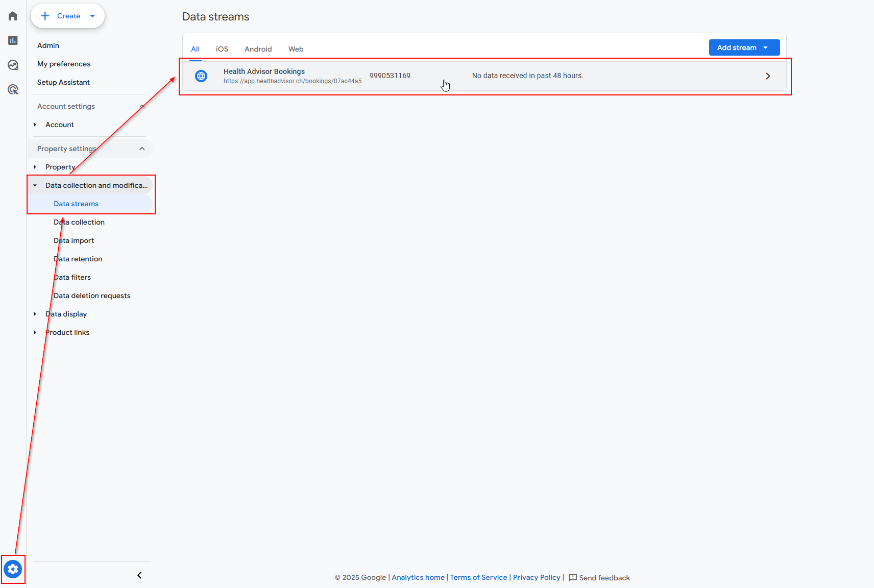Collapse the admin navigation panel arrow

[139, 575]
